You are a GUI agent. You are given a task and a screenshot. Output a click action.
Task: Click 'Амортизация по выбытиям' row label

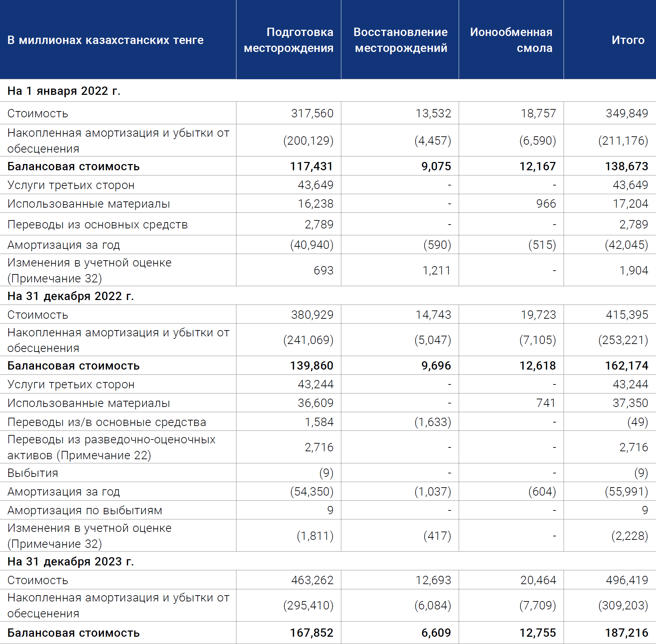coord(85,510)
